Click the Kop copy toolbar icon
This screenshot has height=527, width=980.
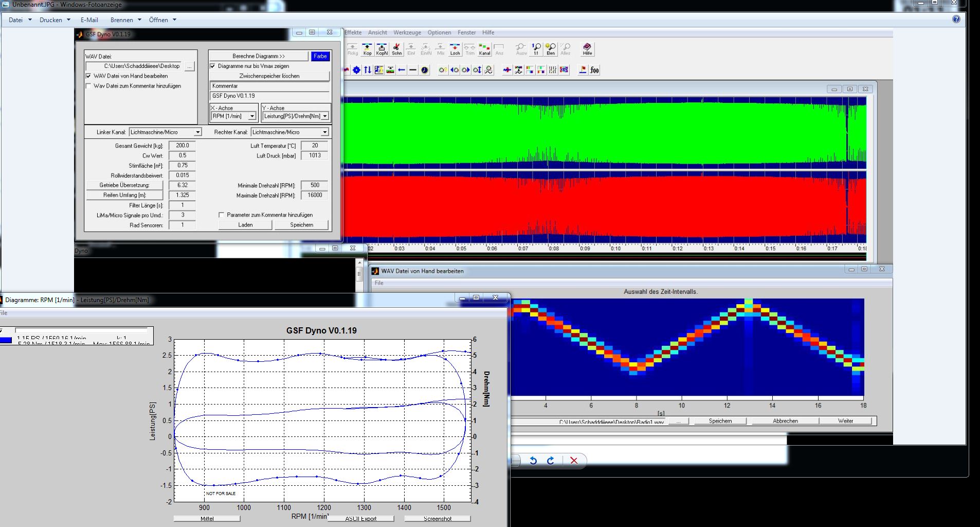click(367, 49)
